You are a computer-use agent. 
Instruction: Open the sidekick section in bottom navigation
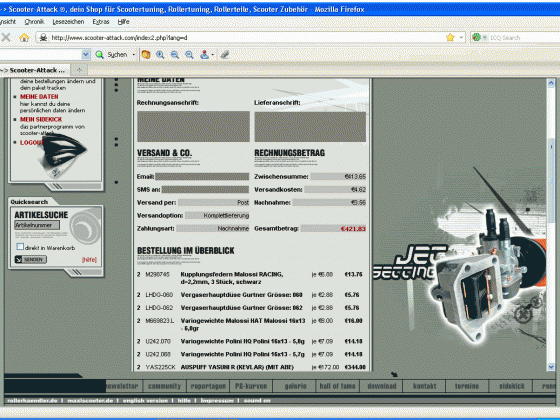pyautogui.click(x=511, y=386)
